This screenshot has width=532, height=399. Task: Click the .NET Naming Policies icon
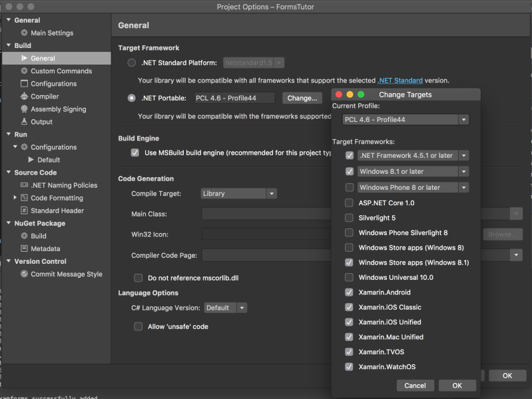pyautogui.click(x=24, y=185)
